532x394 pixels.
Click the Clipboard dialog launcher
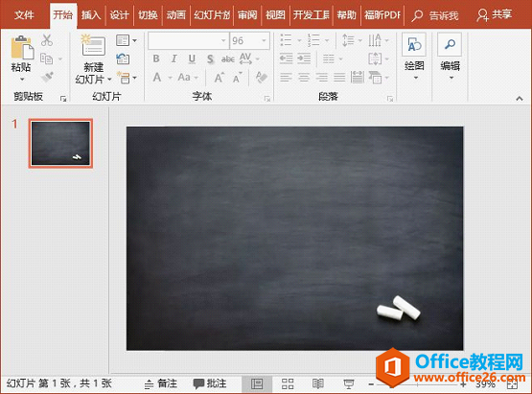(x=63, y=99)
